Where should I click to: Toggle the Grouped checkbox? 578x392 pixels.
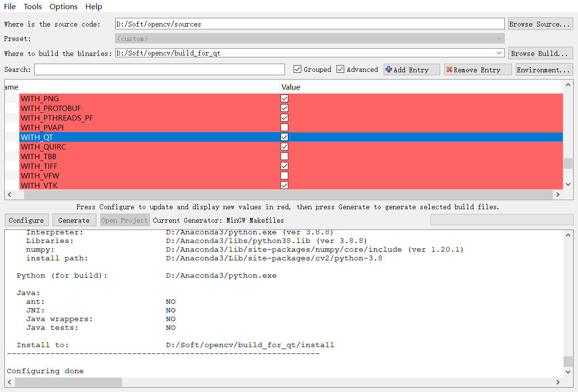coord(297,69)
